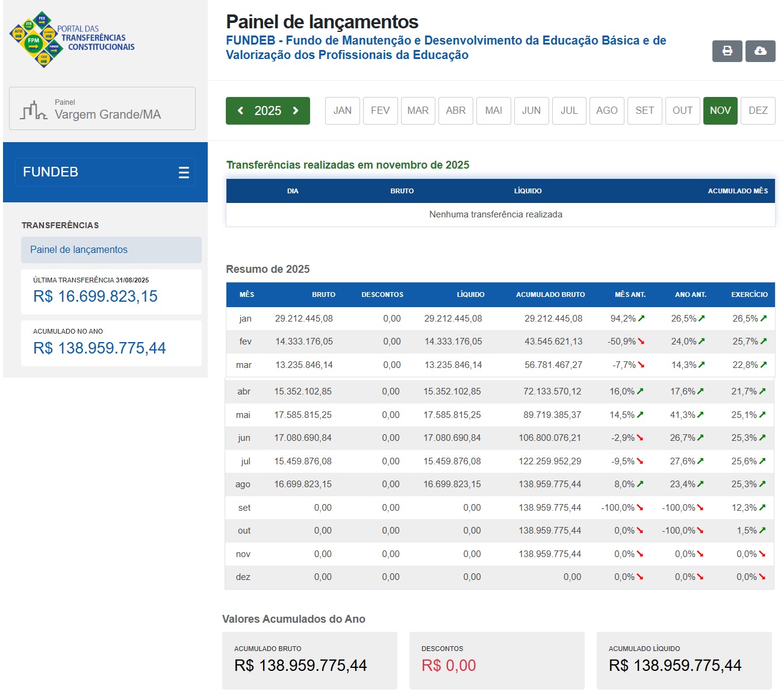This screenshot has width=784, height=698.
Task: Open the Vargem Grande/MA panel selector
Action: click(102, 109)
